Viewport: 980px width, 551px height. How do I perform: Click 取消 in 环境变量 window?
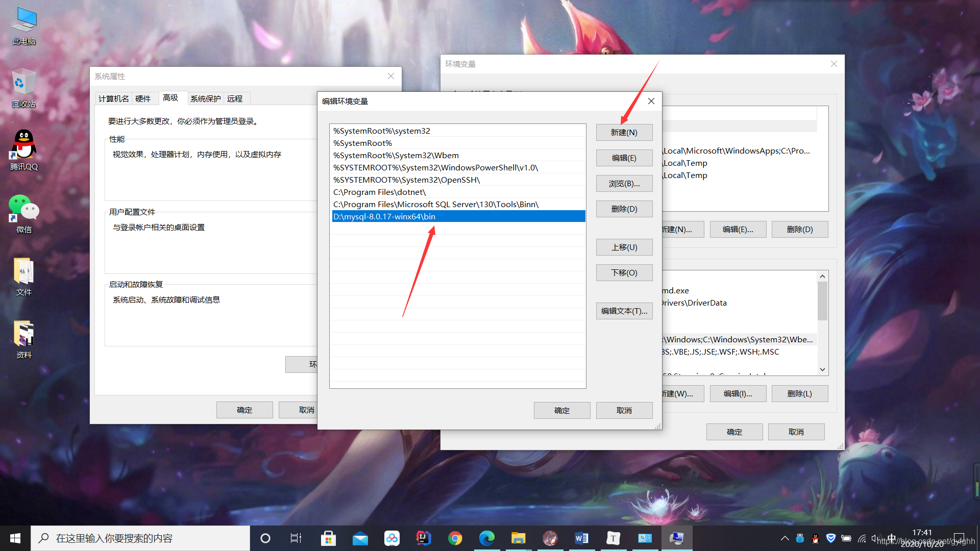[x=796, y=432]
